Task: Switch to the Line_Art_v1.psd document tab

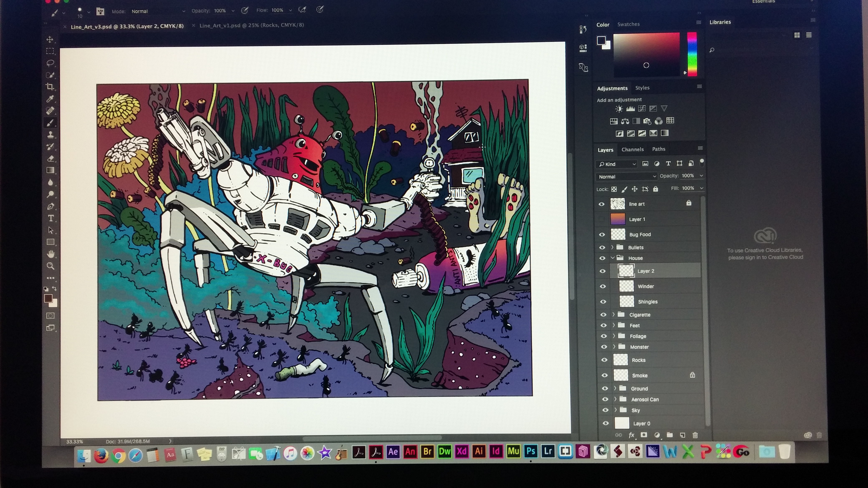Action: coord(251,25)
